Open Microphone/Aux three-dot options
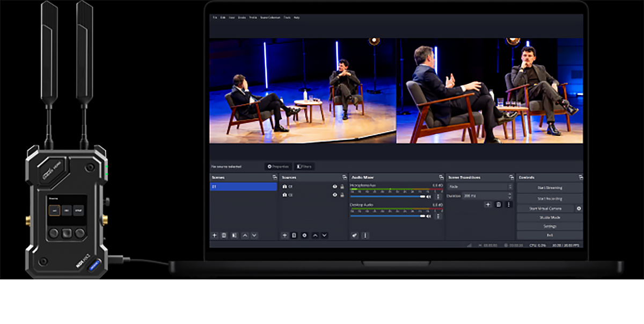The height and width of the screenshot is (324, 644). point(438,197)
